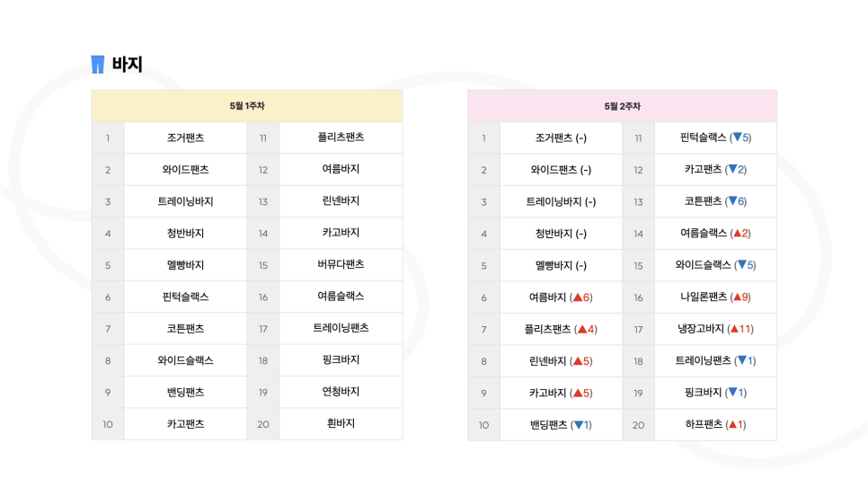Click the blue pants icon beside 바지
Image resolution: width=868 pixels, height=488 pixels.
point(98,65)
